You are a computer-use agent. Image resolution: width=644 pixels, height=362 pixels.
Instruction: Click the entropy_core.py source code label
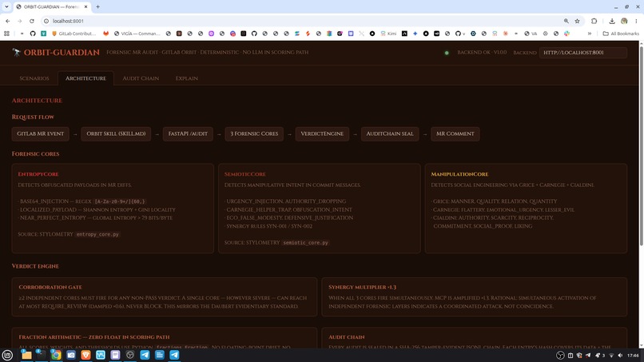tap(97, 234)
